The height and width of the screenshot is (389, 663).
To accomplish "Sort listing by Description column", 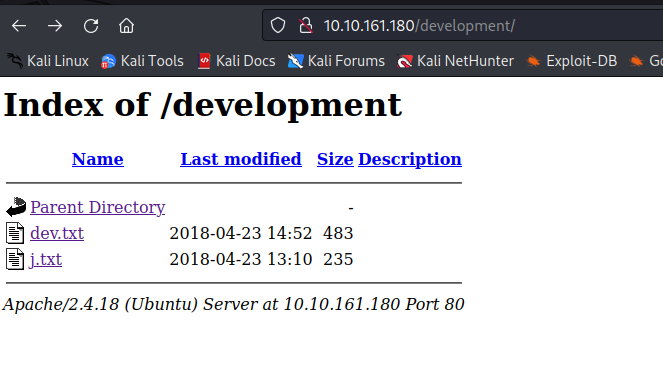I will [x=410, y=159].
